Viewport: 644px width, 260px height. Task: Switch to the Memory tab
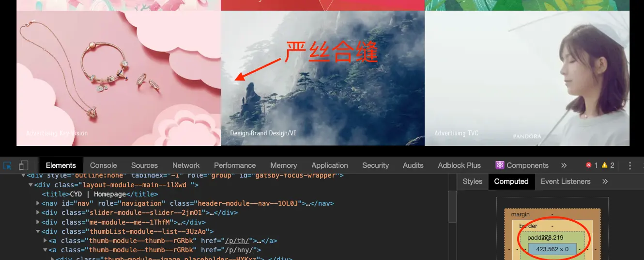pos(284,165)
